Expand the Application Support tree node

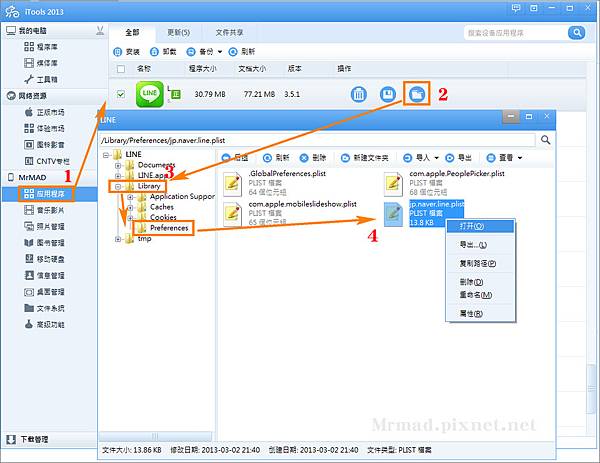(x=130, y=197)
